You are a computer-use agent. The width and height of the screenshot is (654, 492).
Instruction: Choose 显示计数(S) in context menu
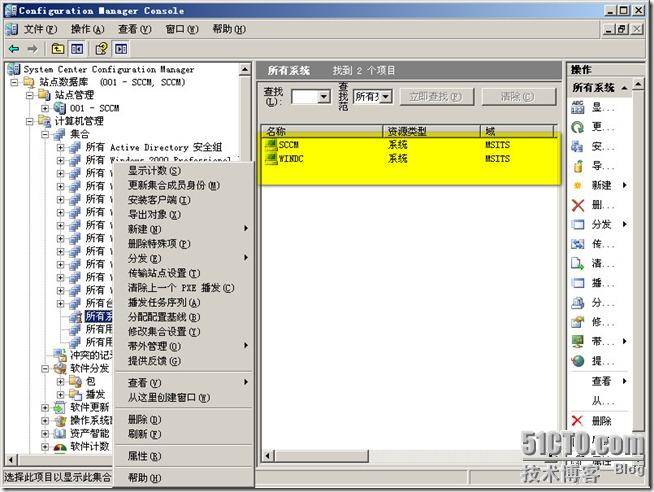tap(184, 171)
